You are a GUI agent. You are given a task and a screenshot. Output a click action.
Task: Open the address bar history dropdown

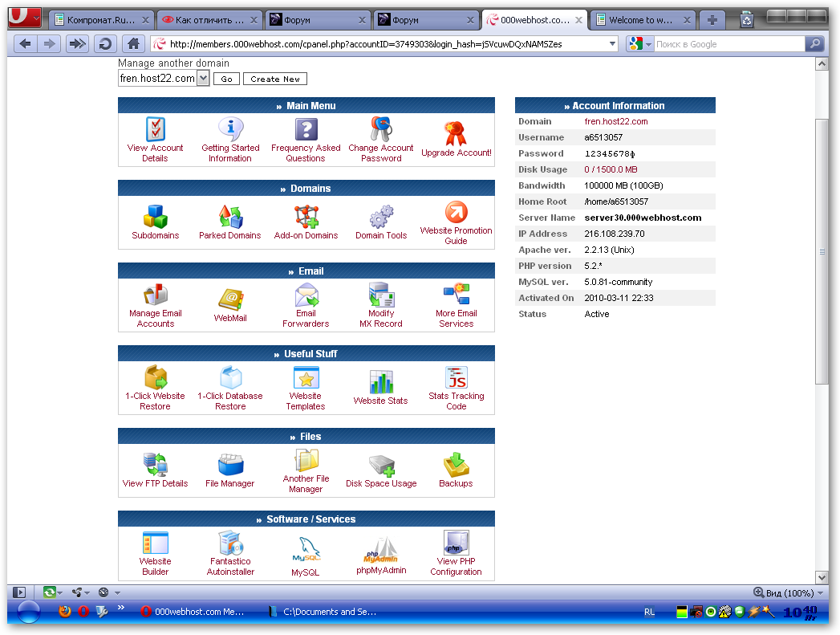[x=612, y=44]
